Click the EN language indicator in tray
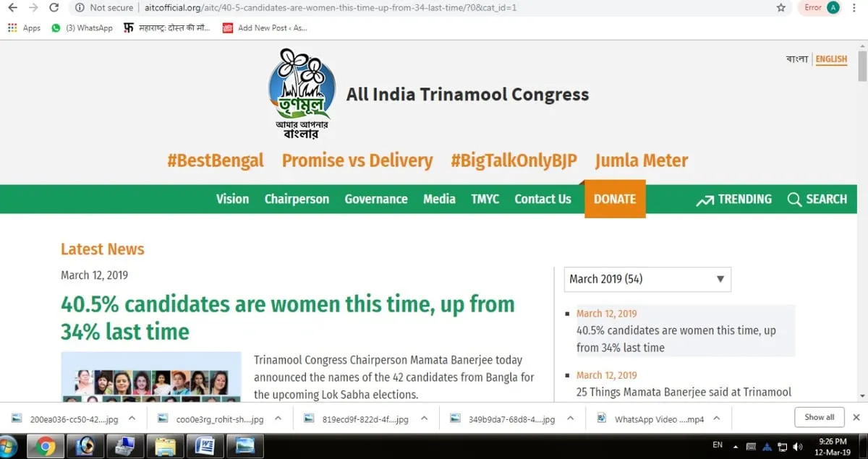The width and height of the screenshot is (868, 459). pyautogui.click(x=718, y=445)
